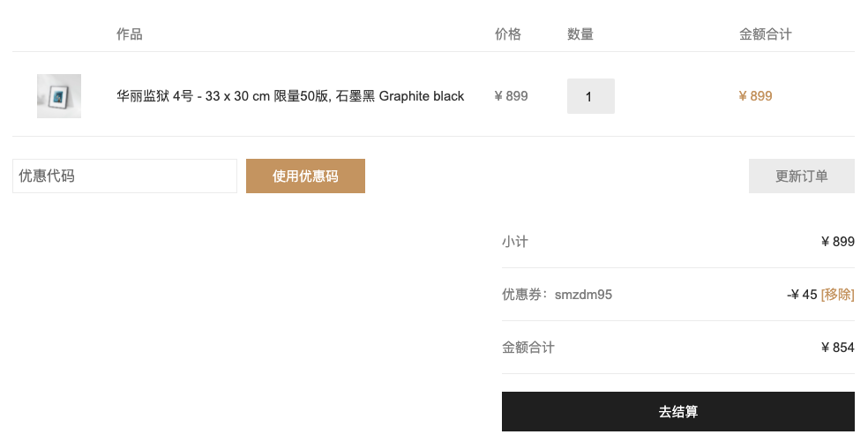Click the orange ¥899 line total
This screenshot has height=442, width=868.
click(755, 96)
